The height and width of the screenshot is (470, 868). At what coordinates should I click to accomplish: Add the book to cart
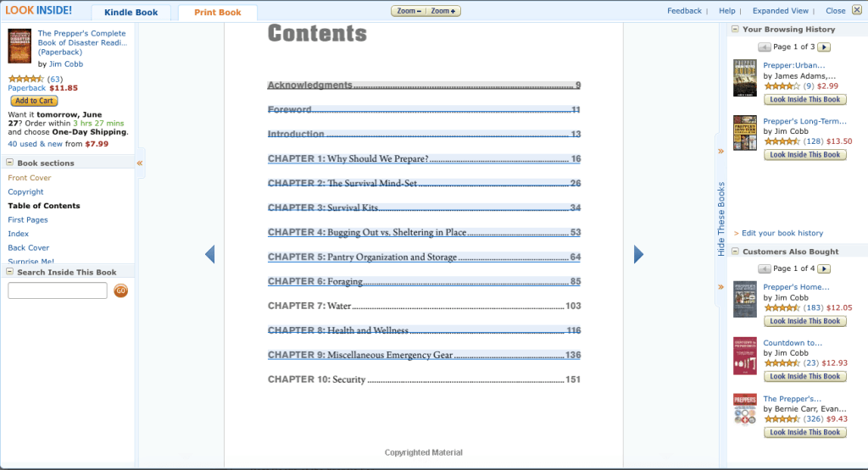pyautogui.click(x=34, y=101)
